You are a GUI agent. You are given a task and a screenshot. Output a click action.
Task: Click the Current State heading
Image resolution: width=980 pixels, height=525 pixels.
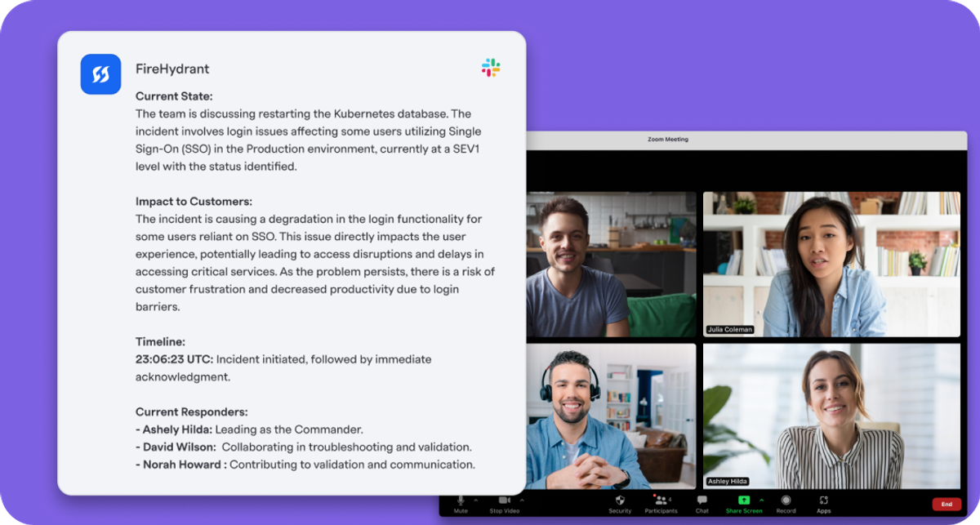coord(174,96)
